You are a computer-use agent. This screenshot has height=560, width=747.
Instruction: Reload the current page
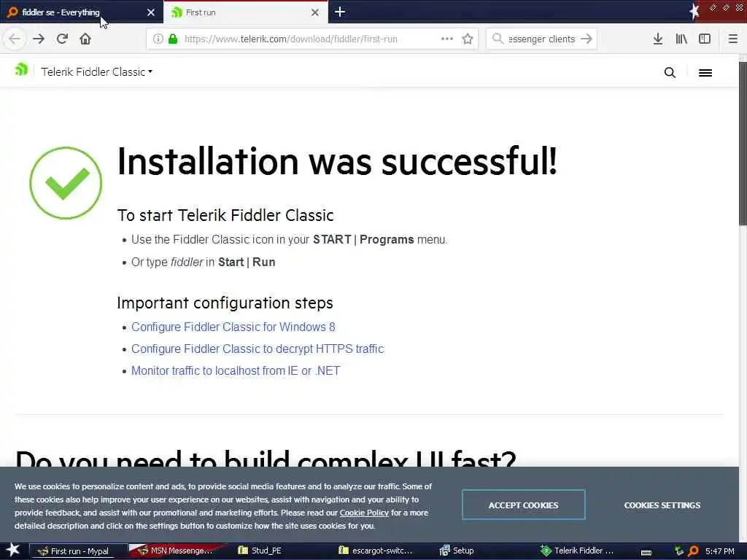tap(62, 39)
